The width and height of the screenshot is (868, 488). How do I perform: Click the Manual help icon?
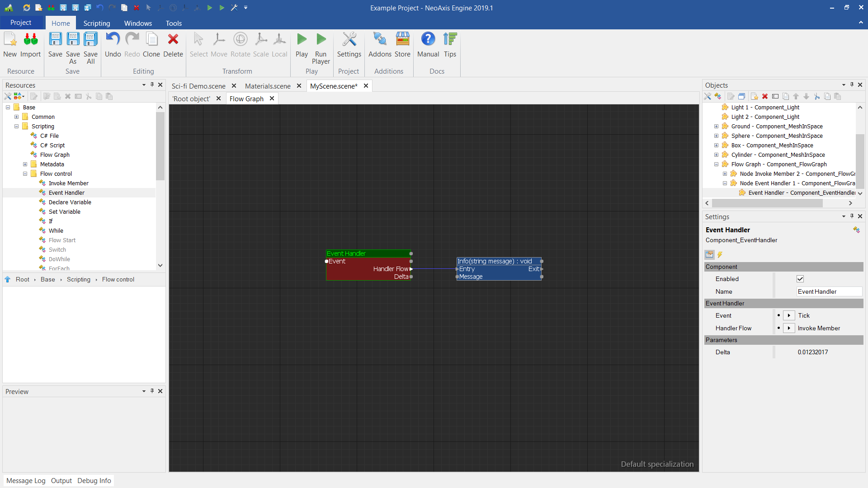pos(428,40)
